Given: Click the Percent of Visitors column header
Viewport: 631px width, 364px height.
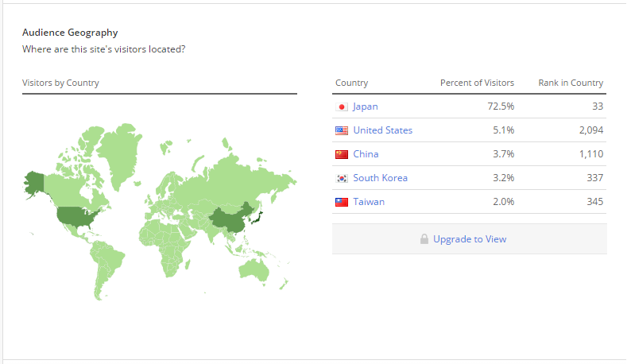Looking at the screenshot, I should tap(477, 83).
